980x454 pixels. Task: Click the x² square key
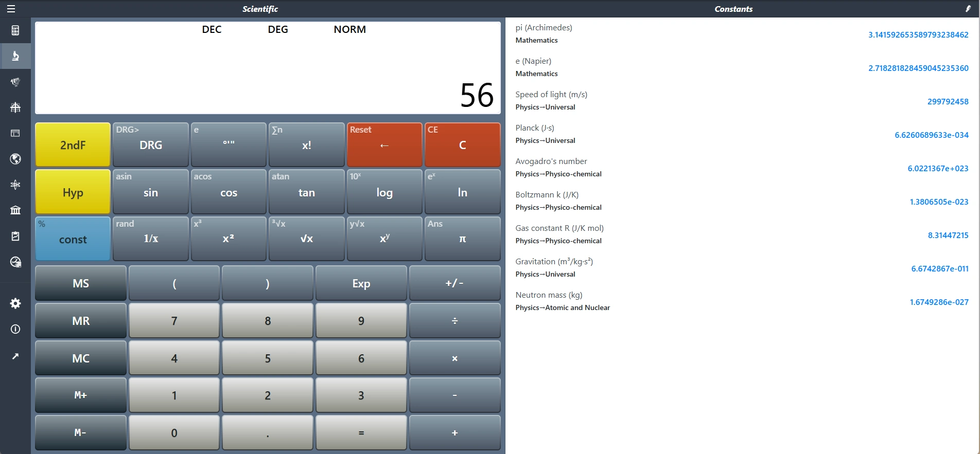[x=229, y=239]
